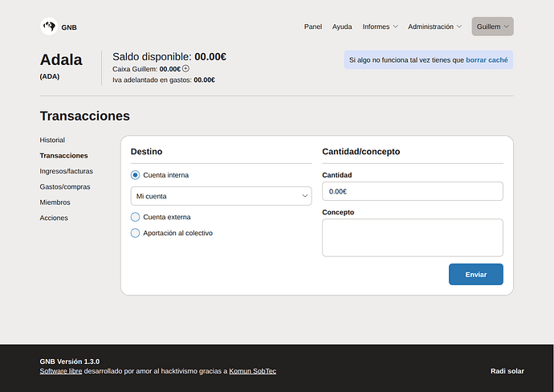Open Ingresos/facturas in the sidebar
Screen dimensions: 554x392
(66, 171)
